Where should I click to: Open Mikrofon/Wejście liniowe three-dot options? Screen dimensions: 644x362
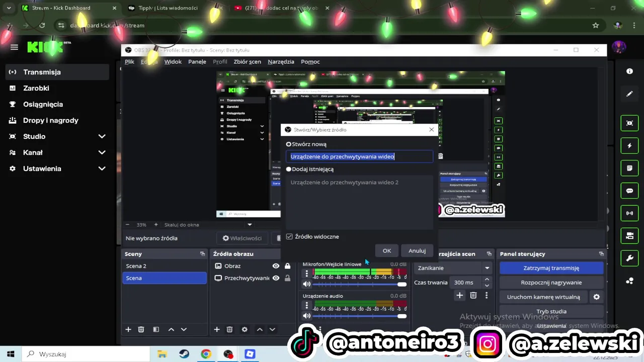pos(306,274)
